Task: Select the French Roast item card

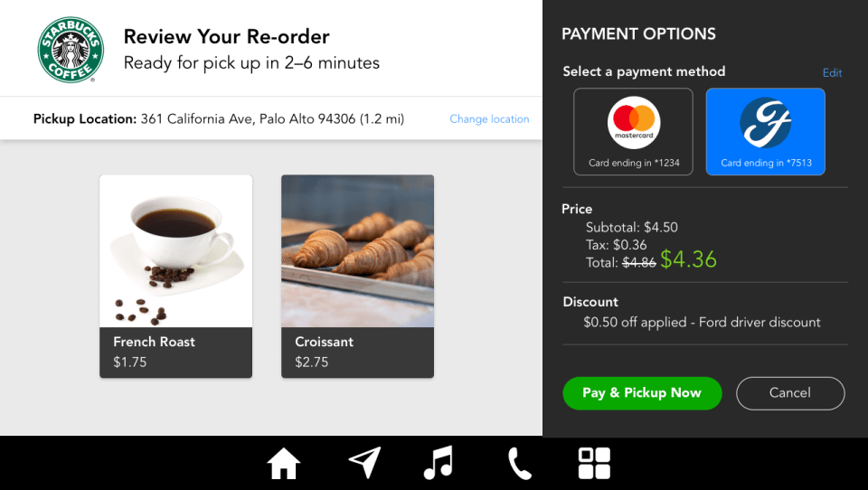Action: (175, 276)
